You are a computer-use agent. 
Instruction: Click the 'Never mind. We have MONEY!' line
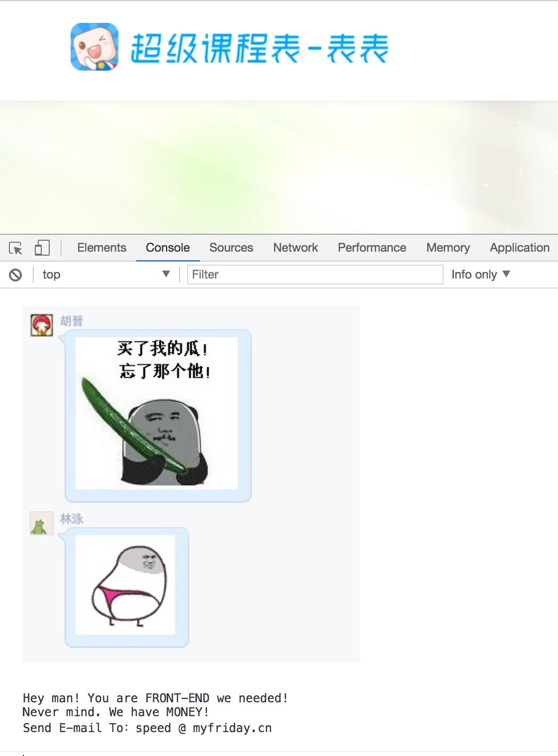click(x=116, y=712)
